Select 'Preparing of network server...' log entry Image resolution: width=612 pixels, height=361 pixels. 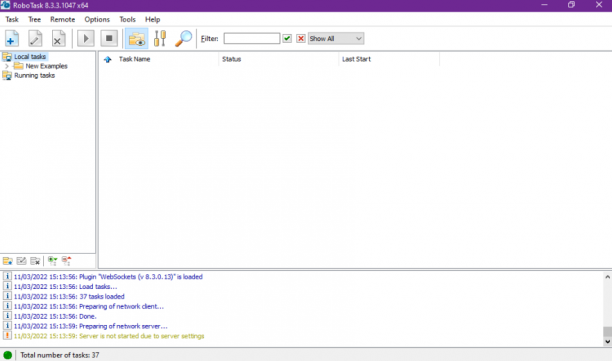(91, 326)
